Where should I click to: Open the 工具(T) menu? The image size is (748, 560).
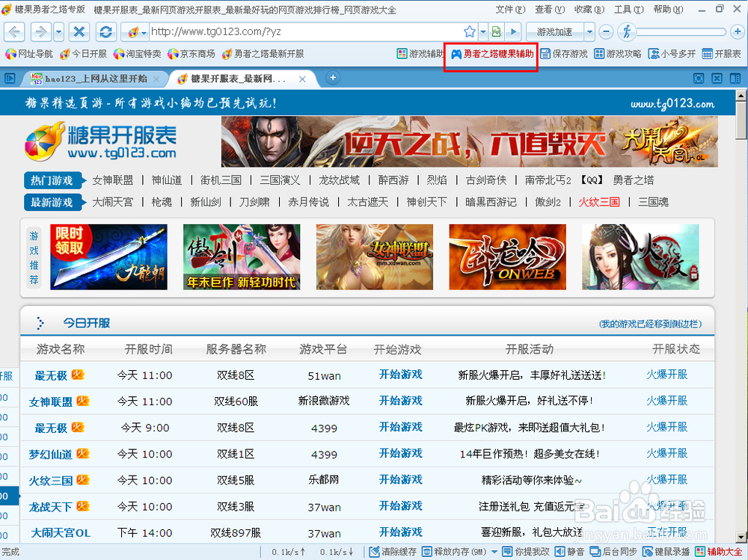coord(627,10)
